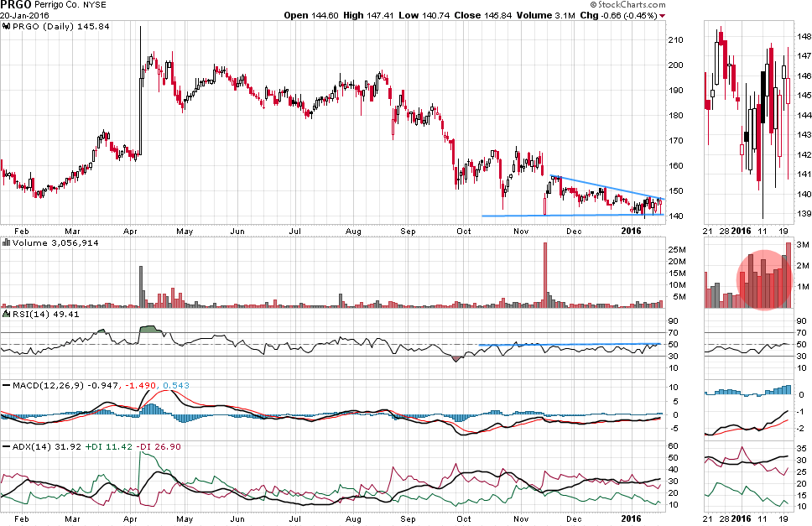Click the 3M label on zoomed volume axis
The width and height of the screenshot is (812, 526).
[x=803, y=244]
